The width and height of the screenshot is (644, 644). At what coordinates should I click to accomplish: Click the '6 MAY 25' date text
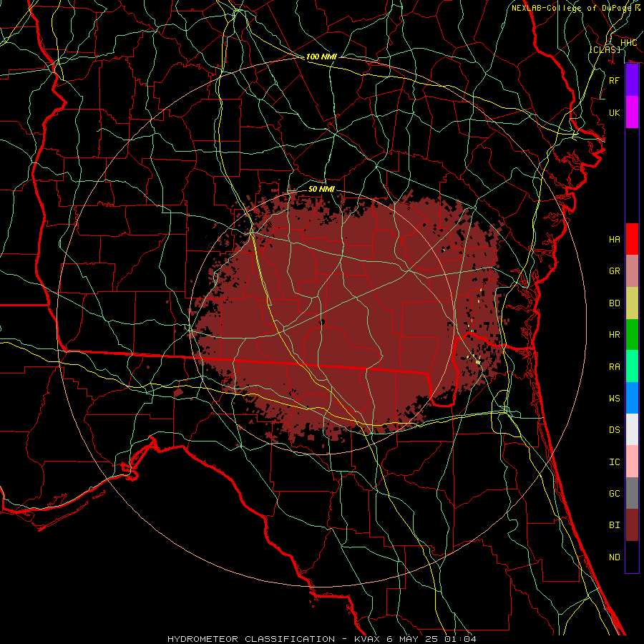point(412,639)
